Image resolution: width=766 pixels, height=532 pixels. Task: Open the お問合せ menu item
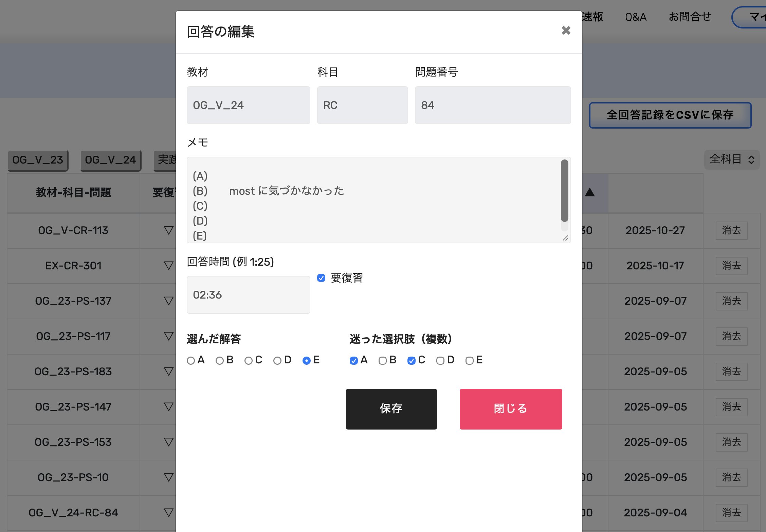(690, 17)
